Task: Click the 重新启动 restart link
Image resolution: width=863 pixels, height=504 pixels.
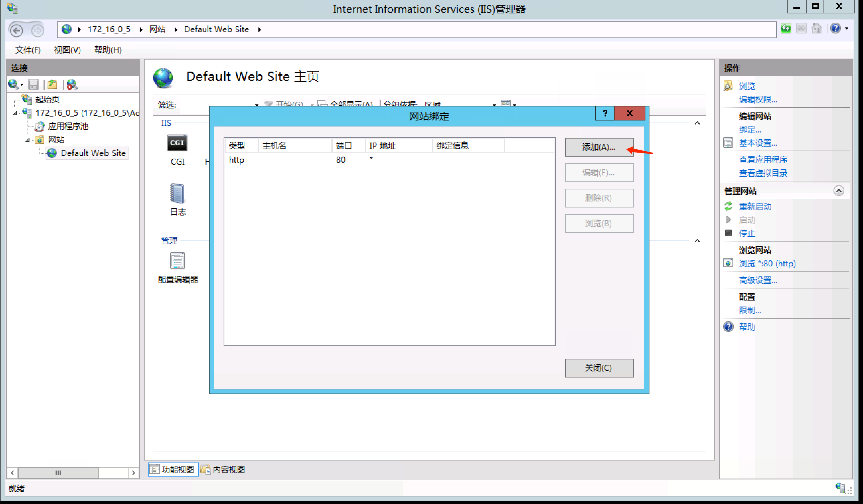Action: 755,206
